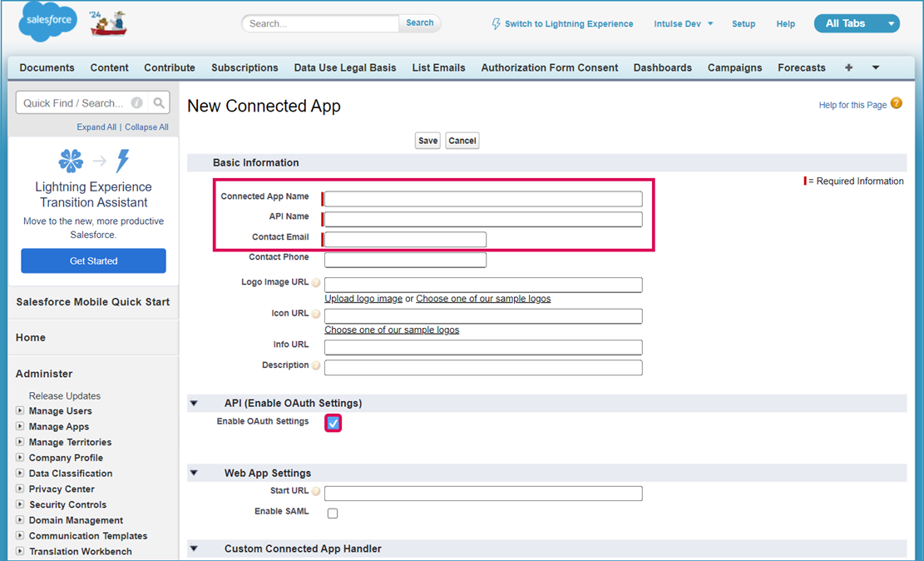
Task: Click the '24 mascot seasonal logo
Action: (108, 22)
